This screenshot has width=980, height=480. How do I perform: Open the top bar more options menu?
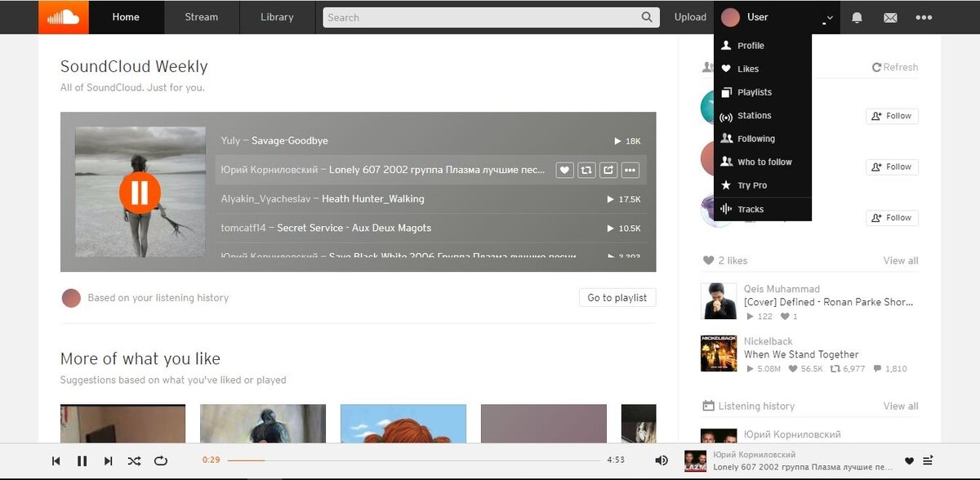924,17
